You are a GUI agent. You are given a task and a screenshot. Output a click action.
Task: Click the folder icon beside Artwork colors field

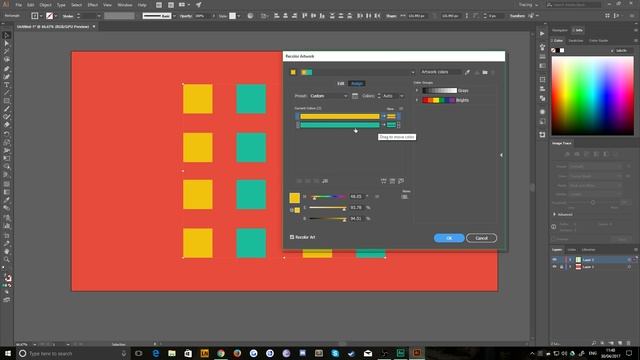(485, 72)
